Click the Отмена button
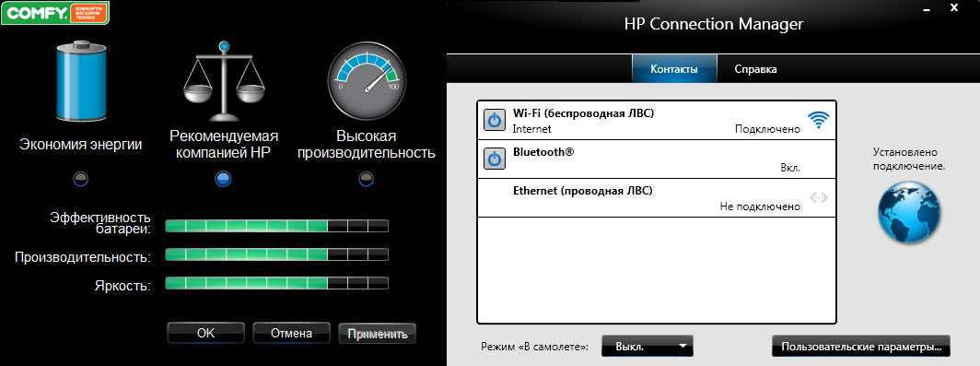The height and width of the screenshot is (366, 980). click(x=291, y=334)
